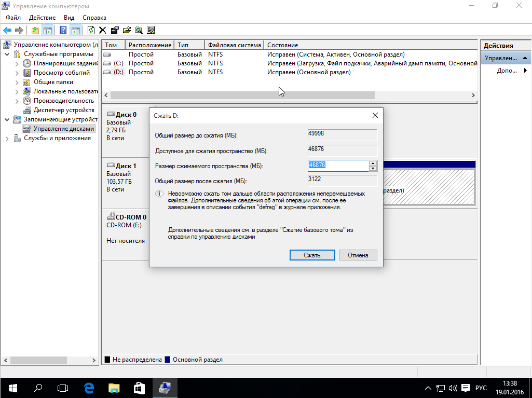The image size is (532, 398).
Task: Select Диспетчер устройств in the tree
Action: point(63,110)
